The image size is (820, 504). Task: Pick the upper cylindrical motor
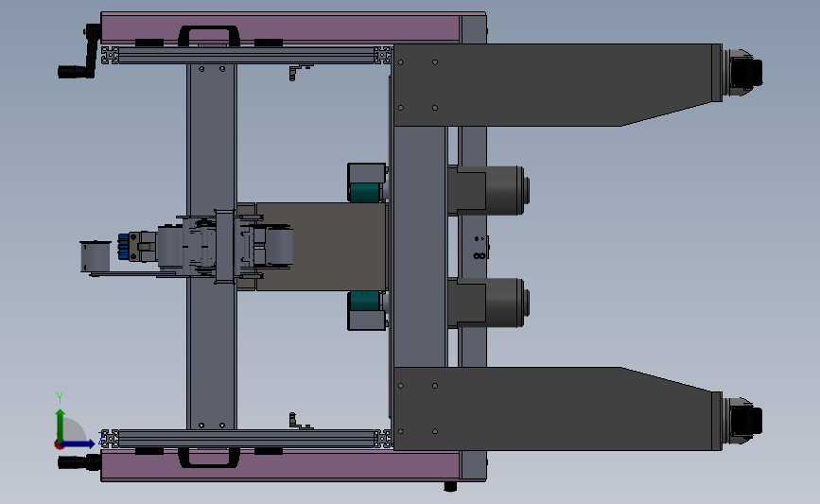coord(488,190)
